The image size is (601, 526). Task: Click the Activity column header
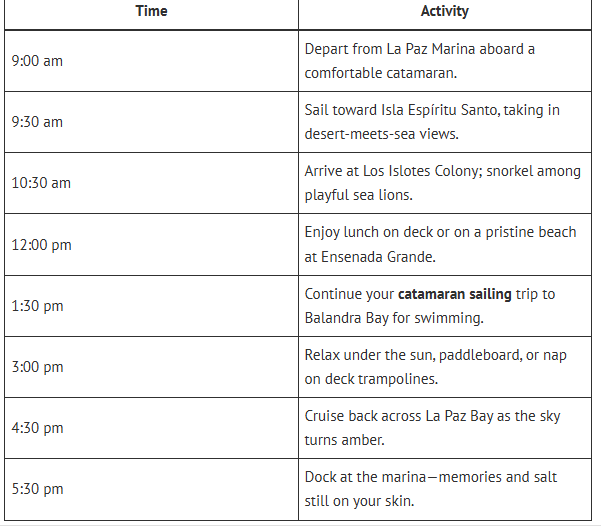point(444,12)
